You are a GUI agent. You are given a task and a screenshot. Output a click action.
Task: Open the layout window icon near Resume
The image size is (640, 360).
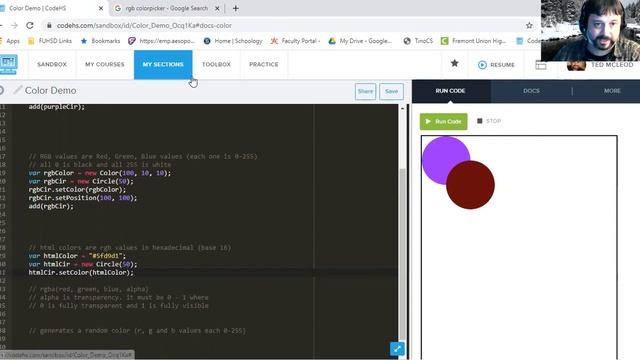(541, 65)
